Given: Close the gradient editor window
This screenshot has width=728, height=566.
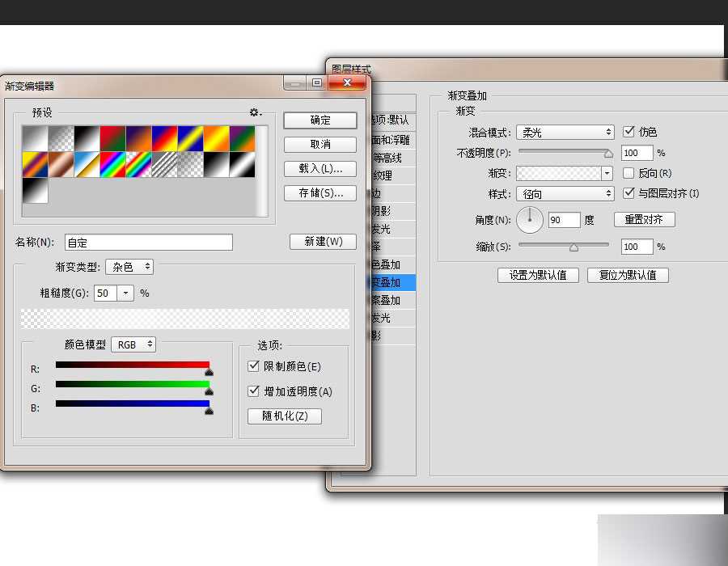Looking at the screenshot, I should click(x=347, y=82).
